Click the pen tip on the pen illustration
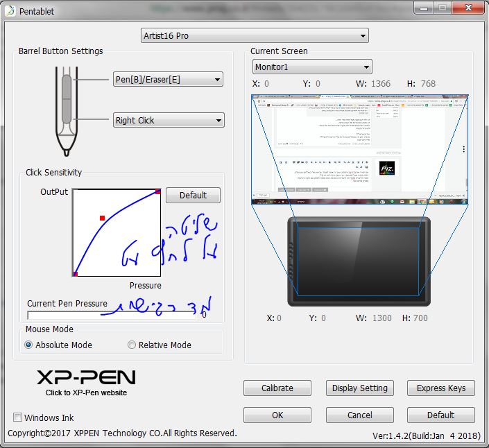This screenshot has width=489, height=448. pos(66,153)
